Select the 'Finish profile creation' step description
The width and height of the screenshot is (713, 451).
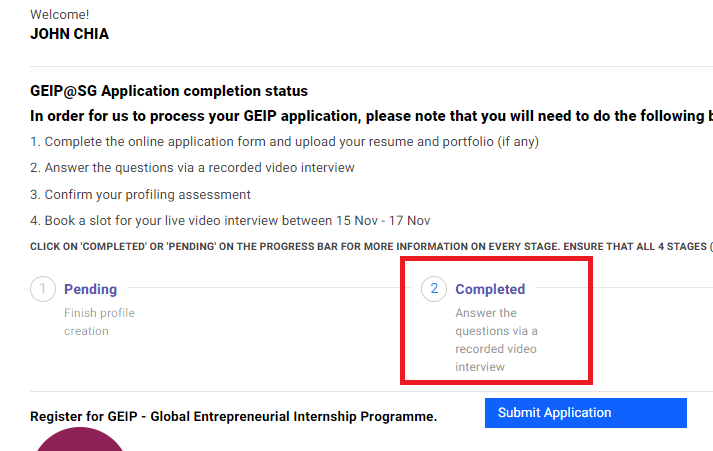point(100,322)
